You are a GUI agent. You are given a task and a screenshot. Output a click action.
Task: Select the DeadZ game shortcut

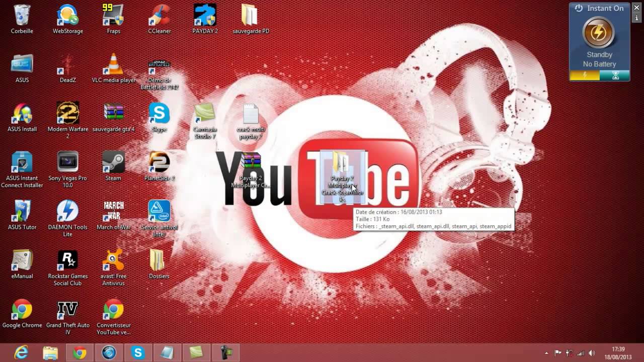(68, 68)
